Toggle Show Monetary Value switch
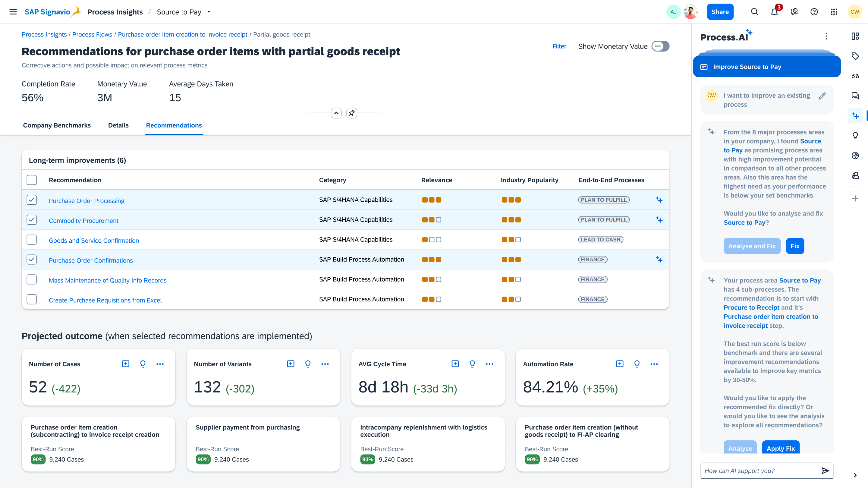Screen dimensions: 868x488 tap(660, 46)
